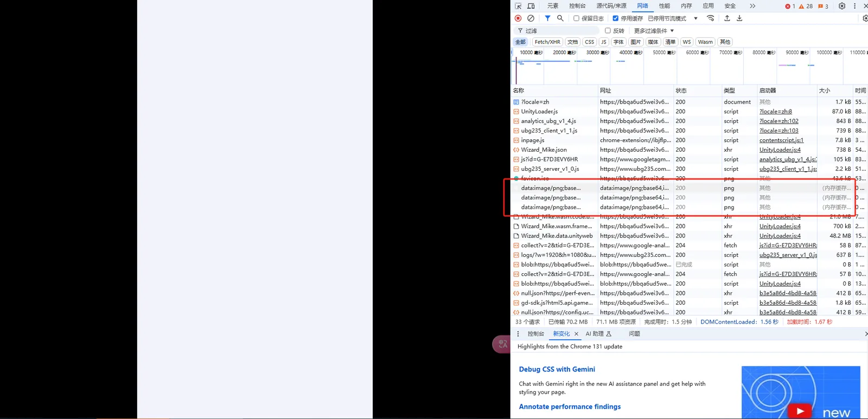
Task: Close the 新变化 drawer tab
Action: (576, 334)
